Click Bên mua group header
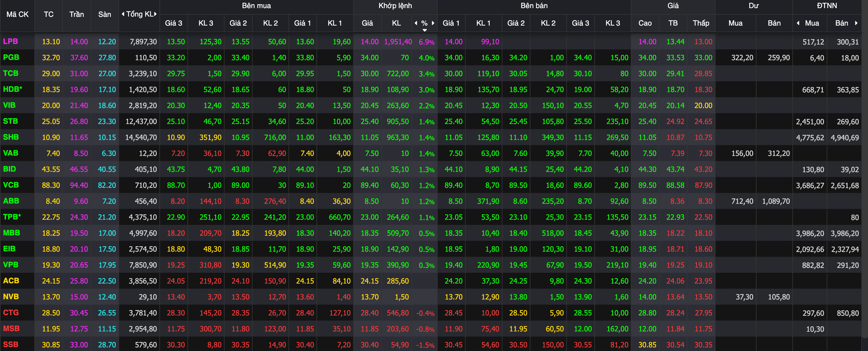 tap(256, 6)
